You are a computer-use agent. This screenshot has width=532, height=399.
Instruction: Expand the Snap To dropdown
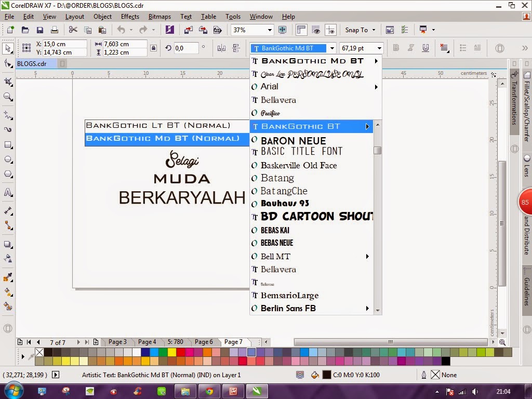click(374, 30)
